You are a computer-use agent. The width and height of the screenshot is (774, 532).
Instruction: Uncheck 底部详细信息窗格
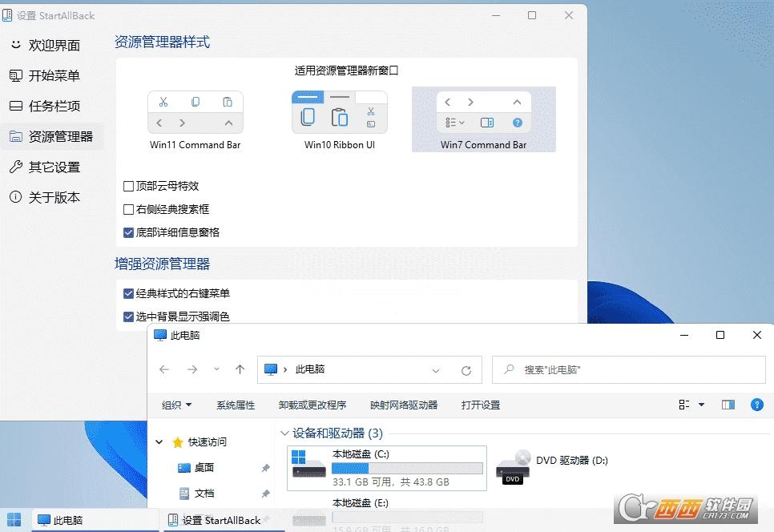tap(128, 232)
